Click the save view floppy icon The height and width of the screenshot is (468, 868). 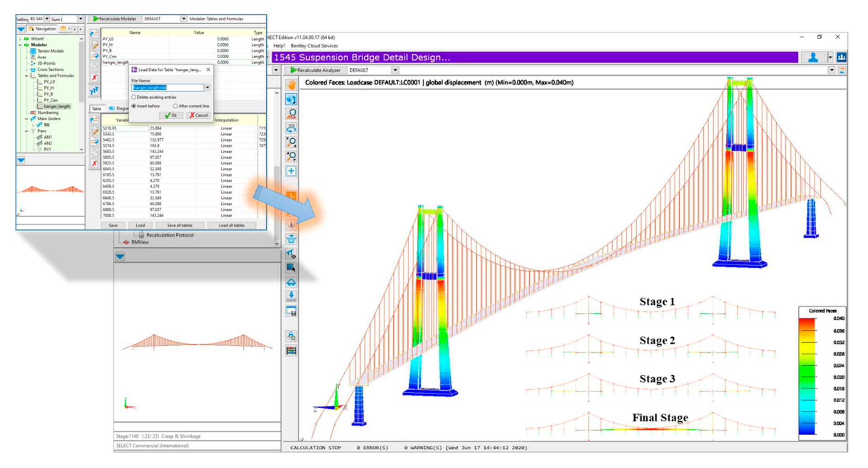(x=291, y=312)
